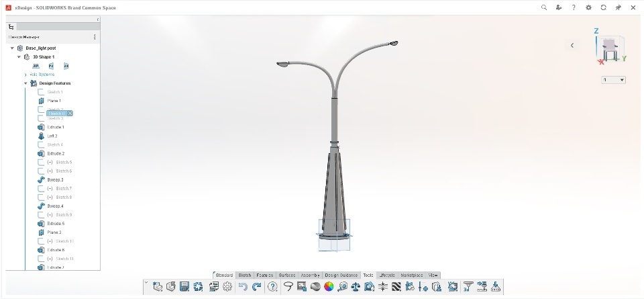Viewport: 644px width, 299px height.
Task: Collapse the left panel with top chevron
Action: 98,19
